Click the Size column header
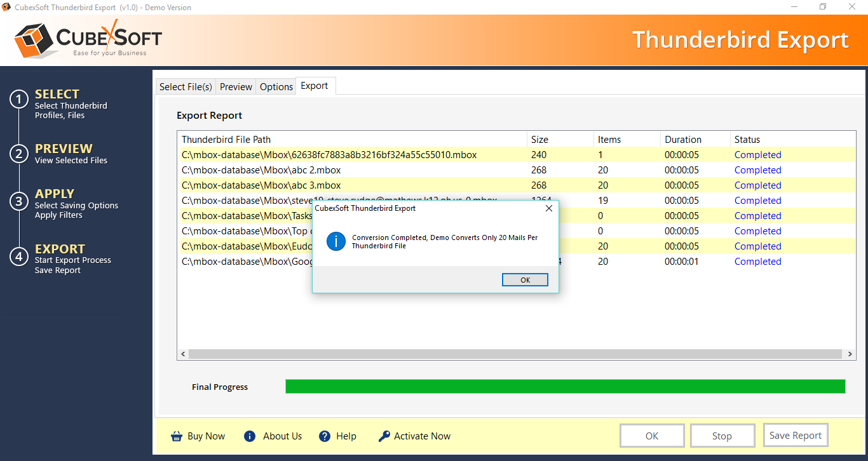This screenshot has height=461, width=868. point(560,140)
